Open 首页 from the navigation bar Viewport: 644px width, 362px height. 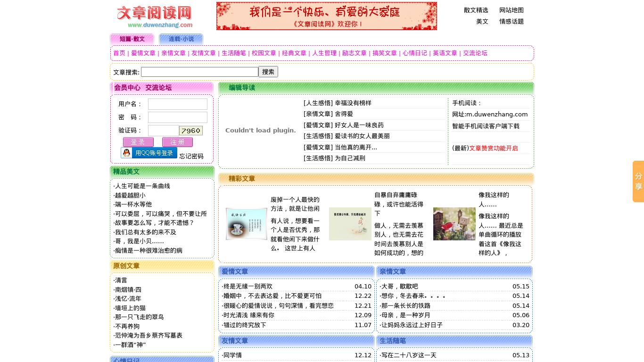119,53
